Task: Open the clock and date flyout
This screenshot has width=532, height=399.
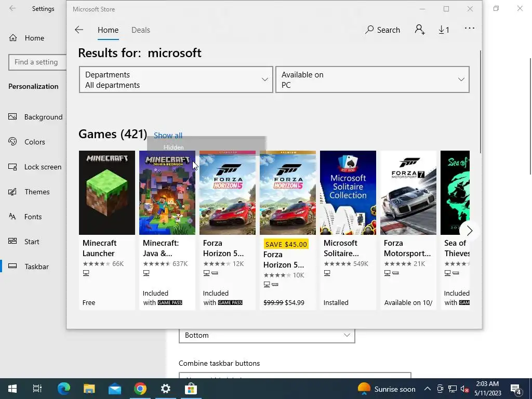Action: [x=487, y=389]
